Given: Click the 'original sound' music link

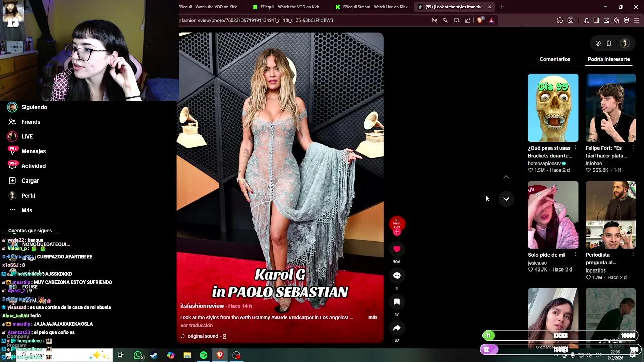Looking at the screenshot, I should [203, 336].
